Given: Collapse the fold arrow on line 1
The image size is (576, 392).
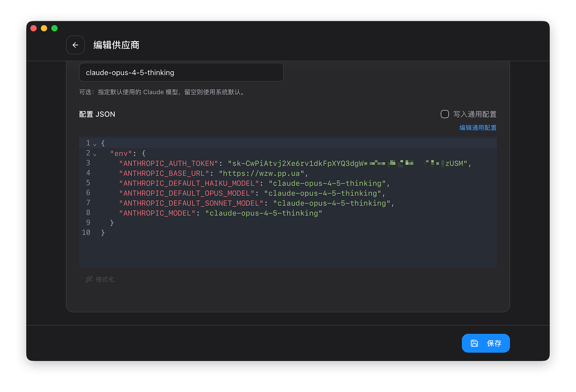Looking at the screenshot, I should [95, 144].
